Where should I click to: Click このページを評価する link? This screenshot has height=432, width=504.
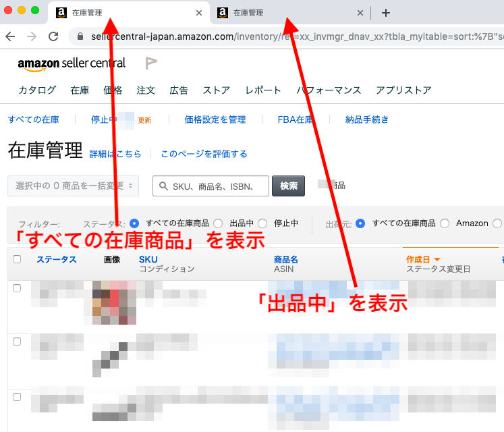point(204,154)
